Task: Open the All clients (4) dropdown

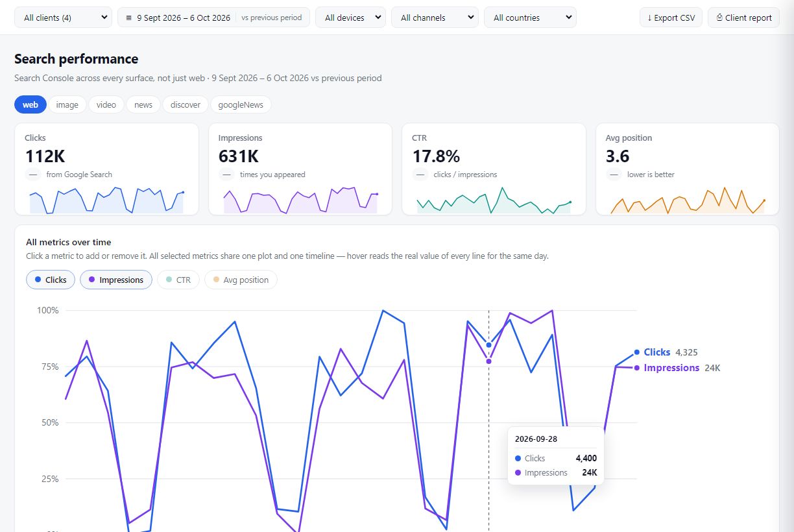Action: (x=63, y=18)
